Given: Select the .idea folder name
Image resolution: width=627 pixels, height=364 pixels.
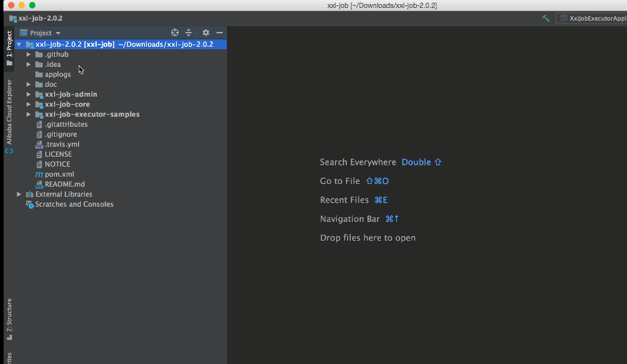Looking at the screenshot, I should pyautogui.click(x=53, y=64).
